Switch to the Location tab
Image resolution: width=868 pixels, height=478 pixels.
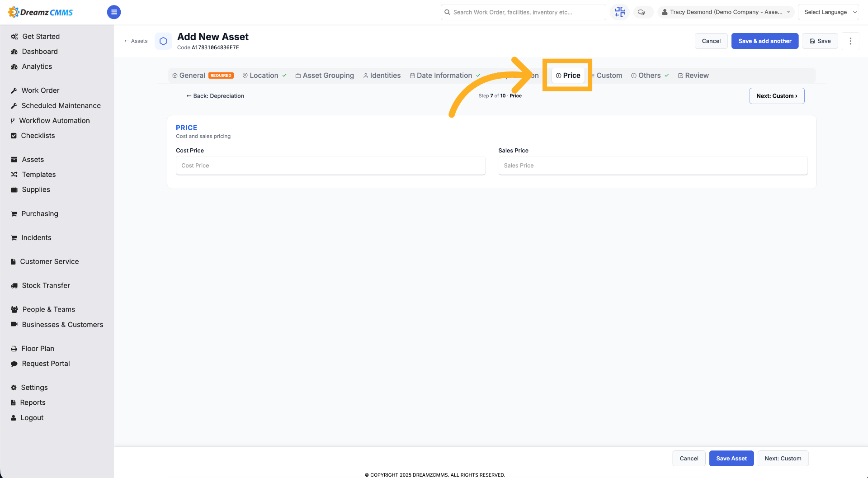point(264,76)
